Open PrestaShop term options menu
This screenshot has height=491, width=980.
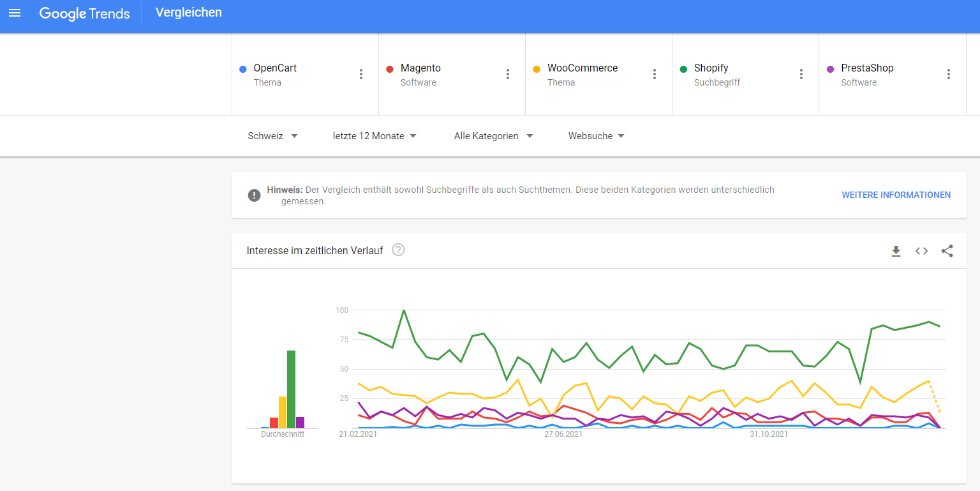(x=949, y=74)
